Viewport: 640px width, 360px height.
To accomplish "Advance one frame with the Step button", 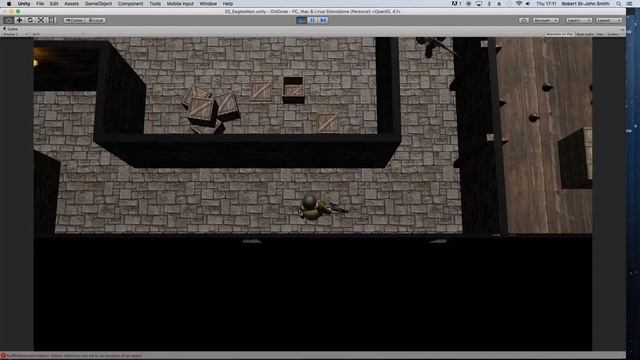I will coord(323,20).
